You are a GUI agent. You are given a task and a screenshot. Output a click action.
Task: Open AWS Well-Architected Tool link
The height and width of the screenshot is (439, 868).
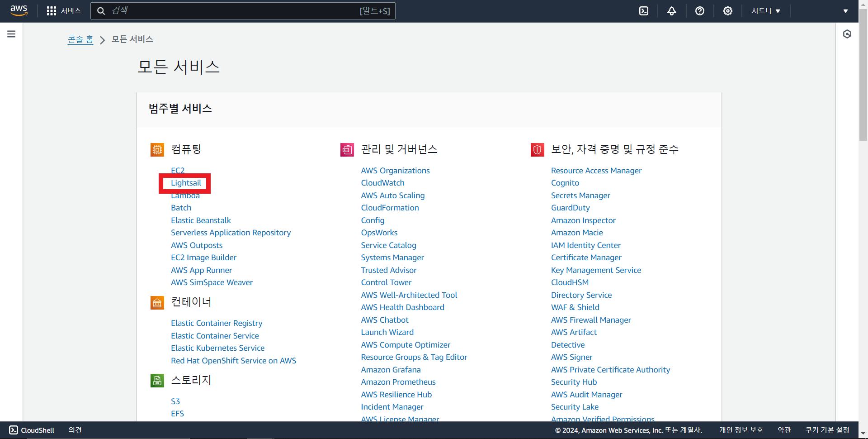click(x=409, y=295)
